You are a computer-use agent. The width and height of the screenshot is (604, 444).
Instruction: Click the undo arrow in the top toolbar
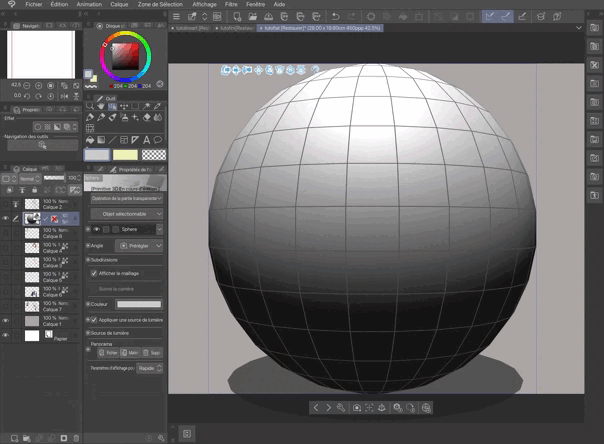coord(335,17)
